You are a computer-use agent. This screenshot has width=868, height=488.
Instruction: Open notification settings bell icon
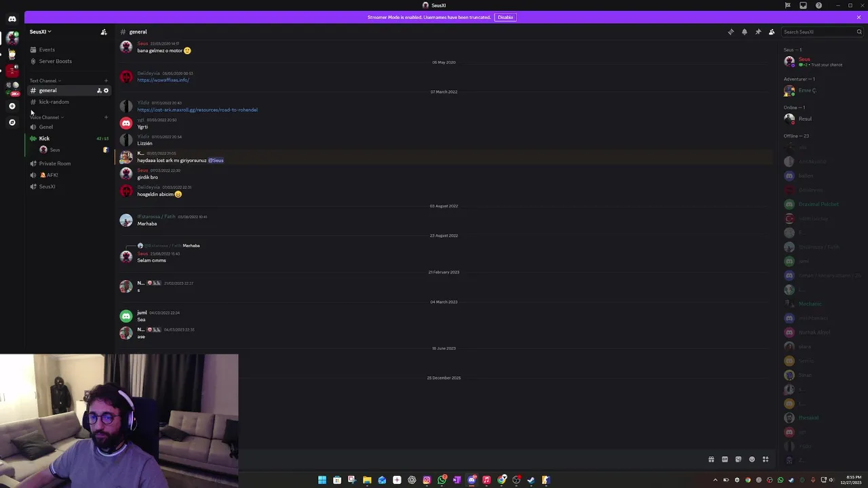click(745, 32)
